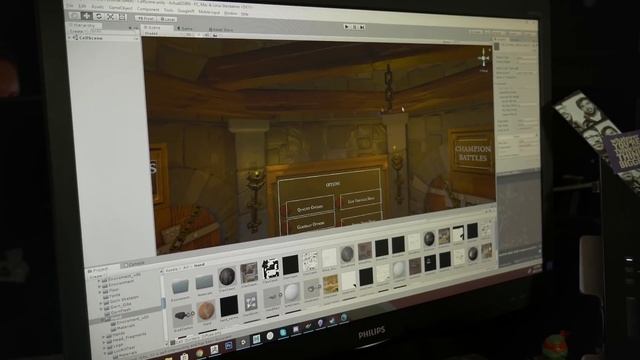Viewport: 640px width, 360px height.
Task: Select the highlighted Hand folder in Project tree
Action: click(x=116, y=316)
